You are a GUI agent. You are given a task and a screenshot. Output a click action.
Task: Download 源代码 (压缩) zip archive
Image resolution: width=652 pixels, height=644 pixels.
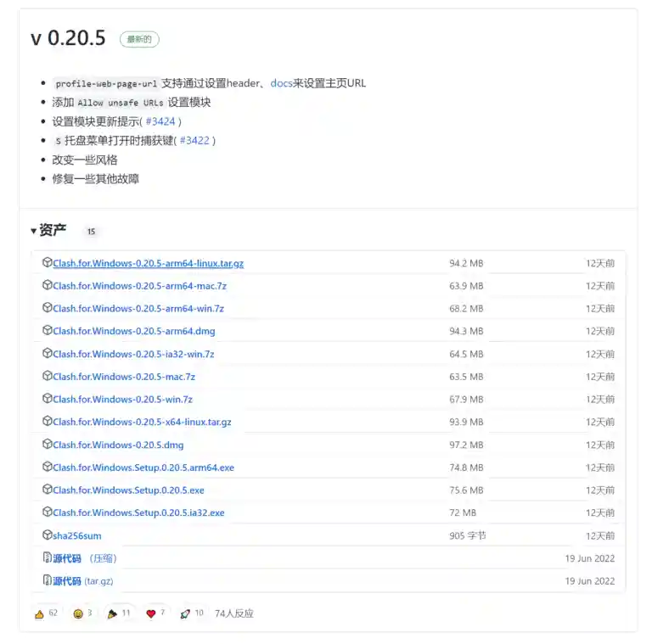coord(84,558)
